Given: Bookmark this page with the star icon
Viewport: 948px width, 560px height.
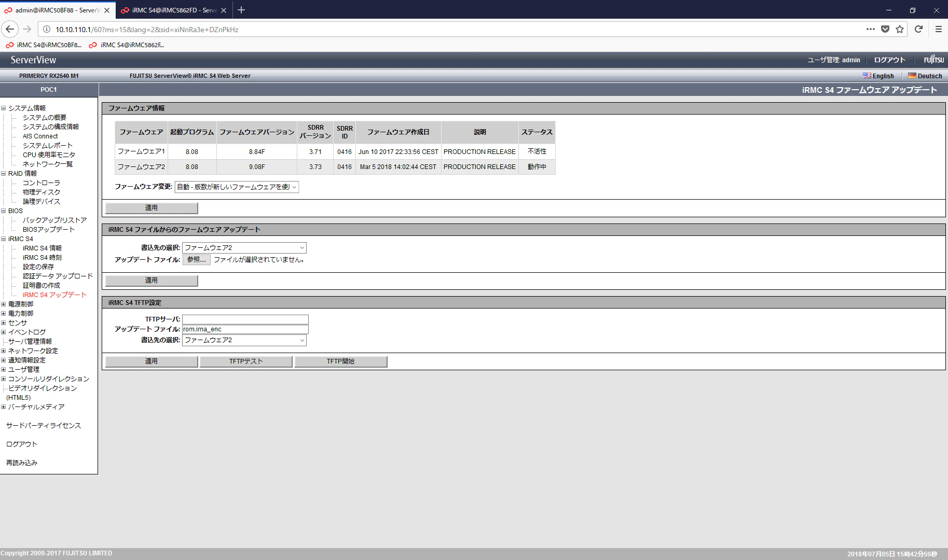Looking at the screenshot, I should [x=900, y=29].
